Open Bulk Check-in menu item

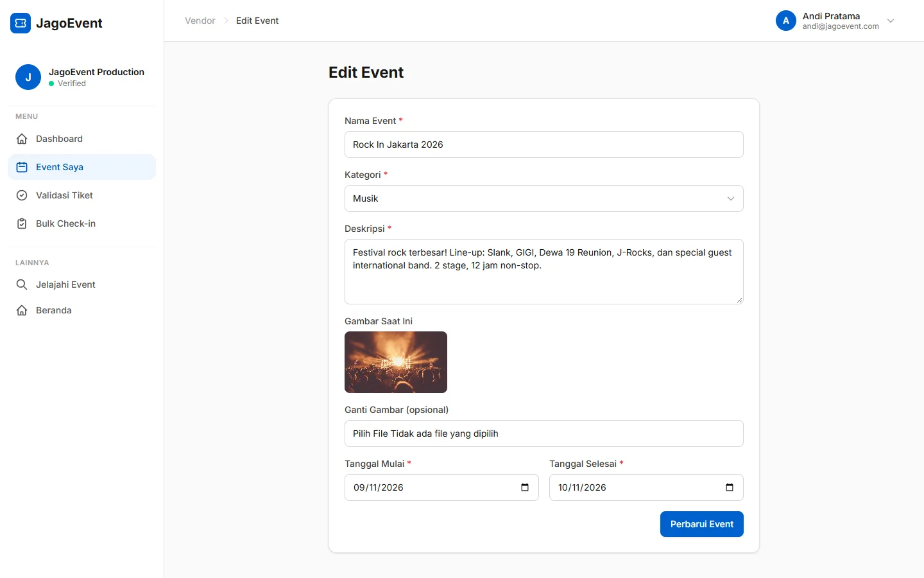point(82,223)
